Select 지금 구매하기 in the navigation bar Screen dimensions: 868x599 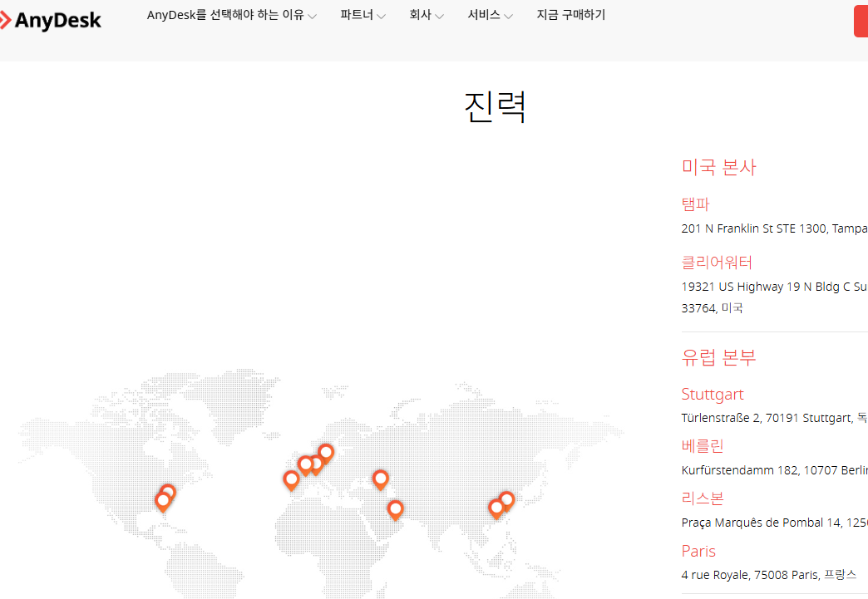tap(571, 15)
